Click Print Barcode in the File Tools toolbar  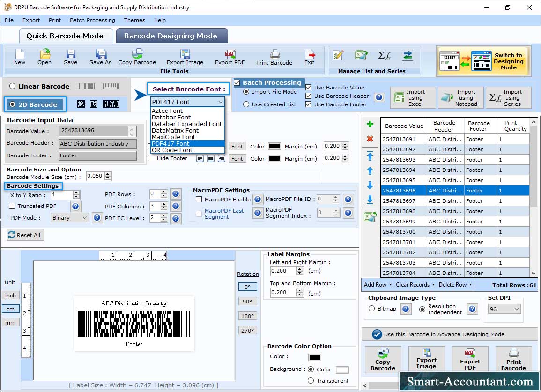coord(274,57)
